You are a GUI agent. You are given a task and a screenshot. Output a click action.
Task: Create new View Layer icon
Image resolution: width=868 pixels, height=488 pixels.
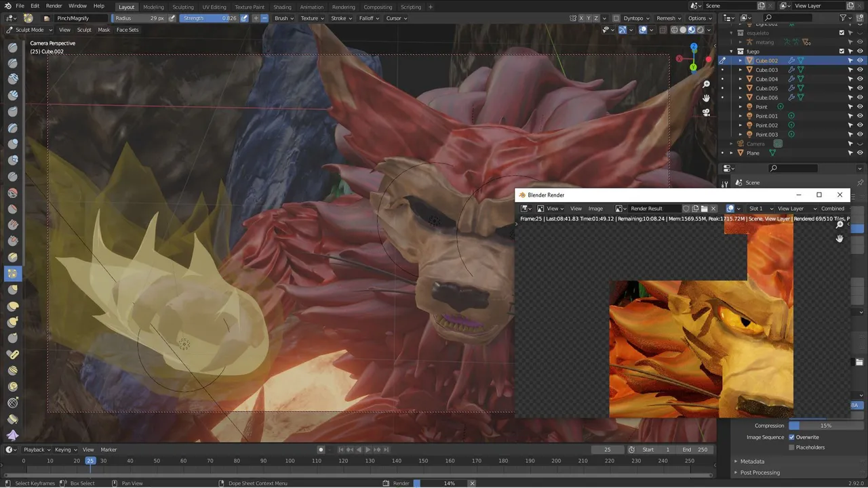(x=850, y=6)
